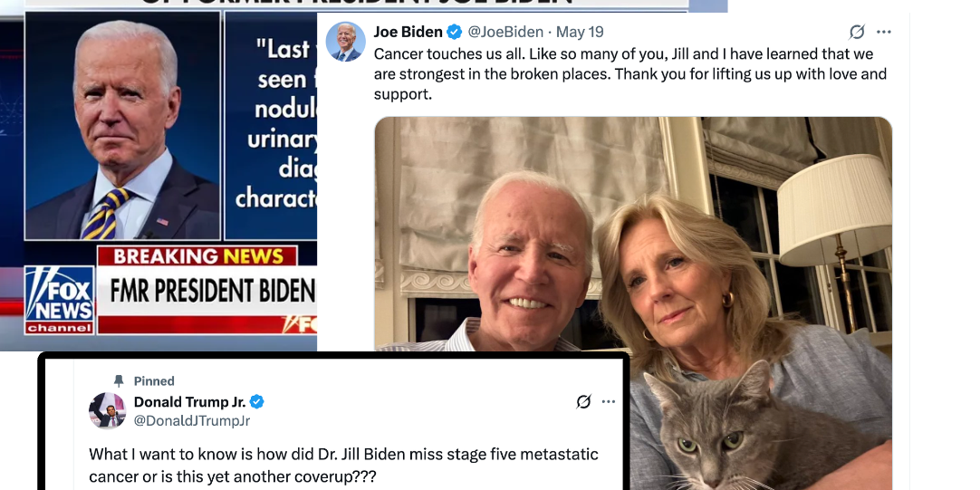980x490 pixels.
Task: Click Biden's portrait in Fox News frame
Action: [x=124, y=127]
